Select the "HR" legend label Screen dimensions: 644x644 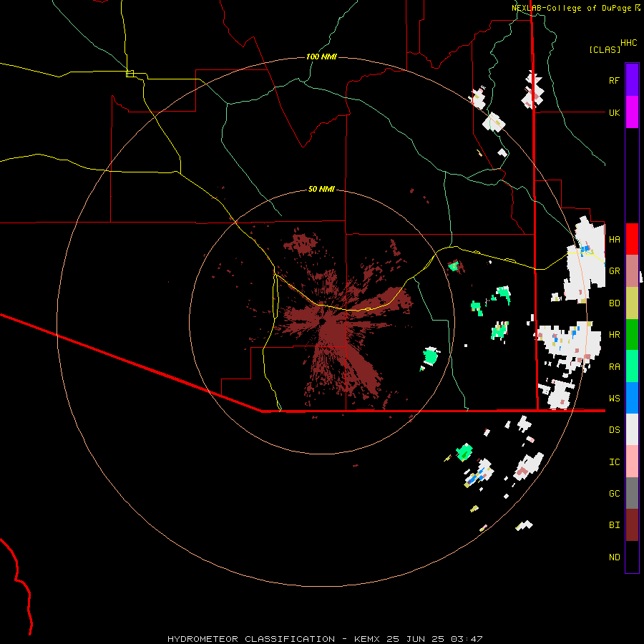pos(614,335)
